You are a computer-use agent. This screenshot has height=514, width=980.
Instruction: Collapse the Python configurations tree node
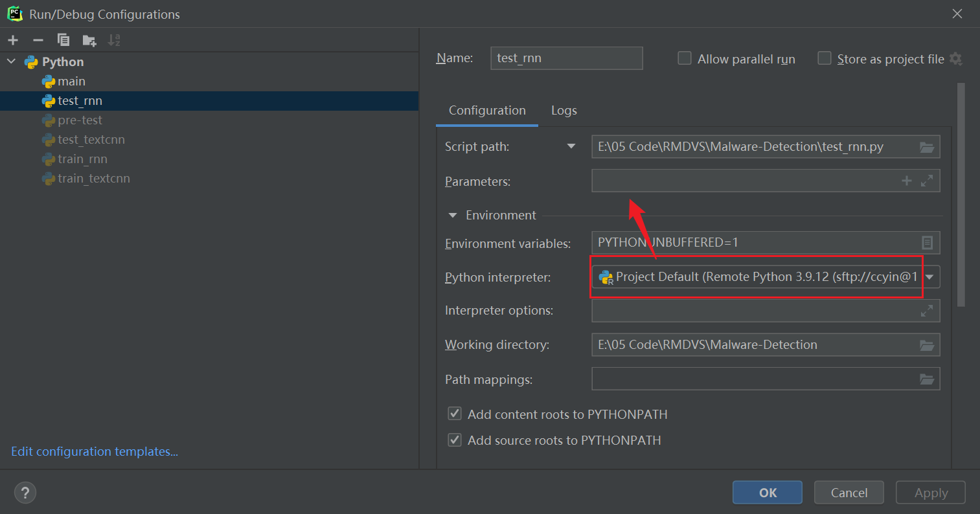(12, 61)
